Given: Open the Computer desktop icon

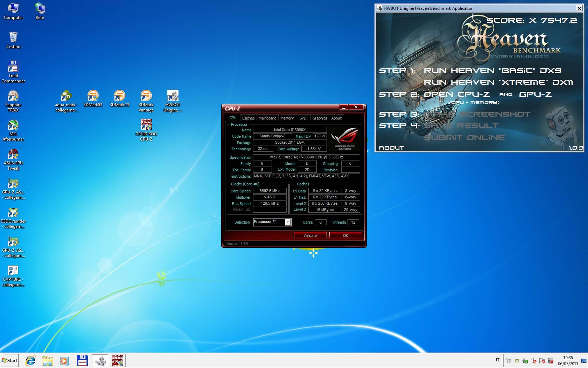Looking at the screenshot, I should [x=13, y=11].
